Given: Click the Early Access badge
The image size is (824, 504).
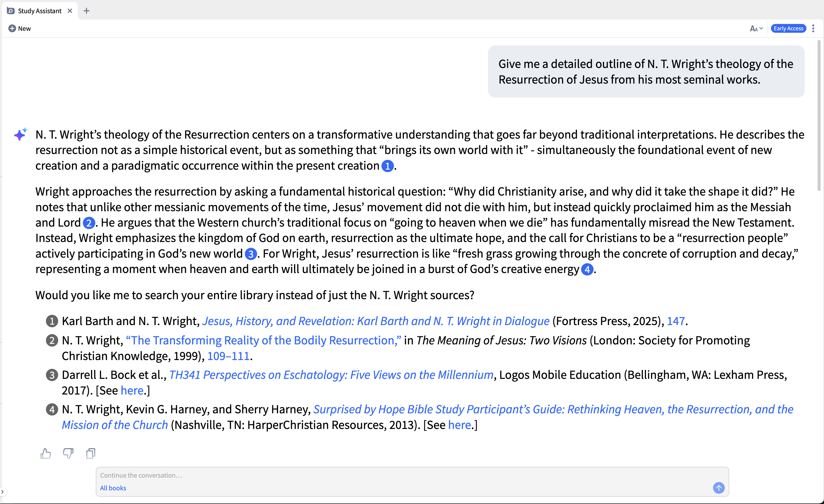Looking at the screenshot, I should (x=788, y=28).
